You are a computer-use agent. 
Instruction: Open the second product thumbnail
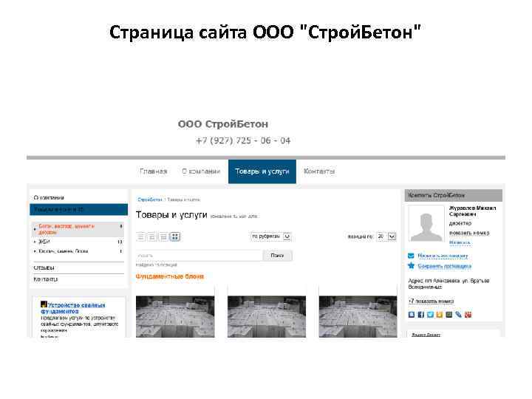[267, 316]
